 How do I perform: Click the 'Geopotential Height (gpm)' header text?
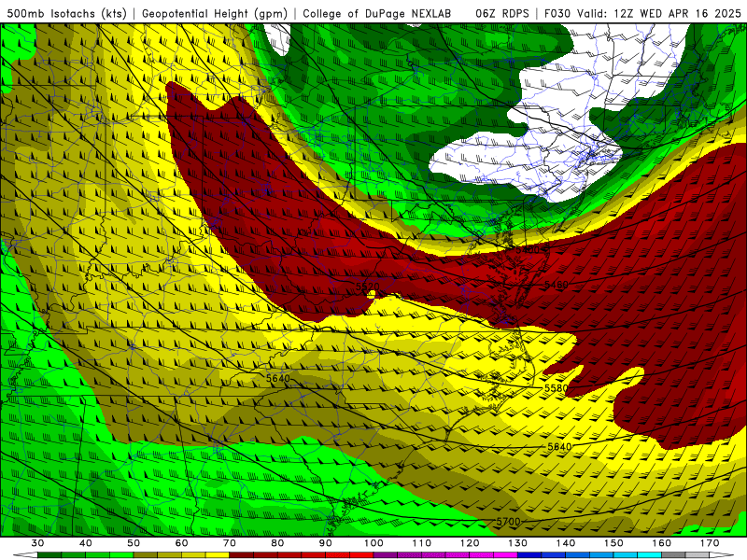[x=215, y=13]
